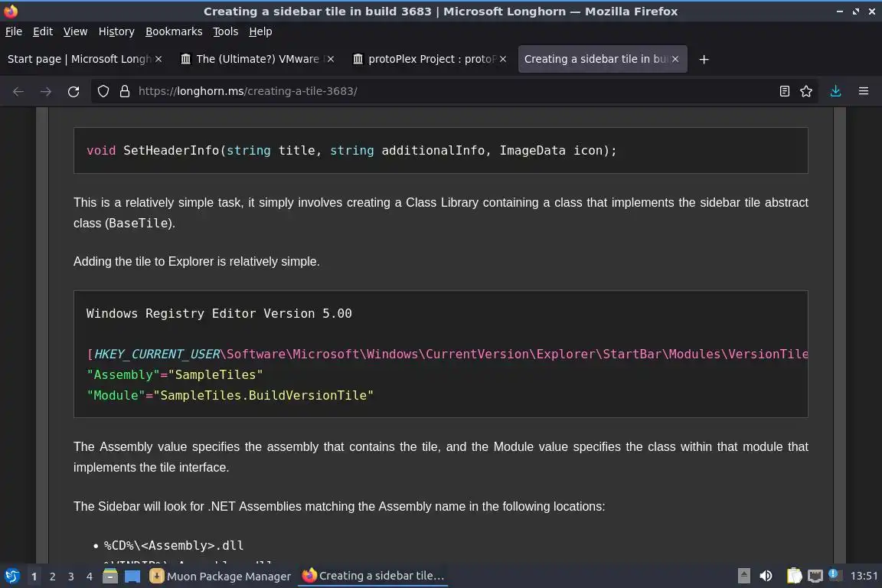882x588 pixels.
Task: Open the file manager taskbar icon
Action: click(x=110, y=577)
